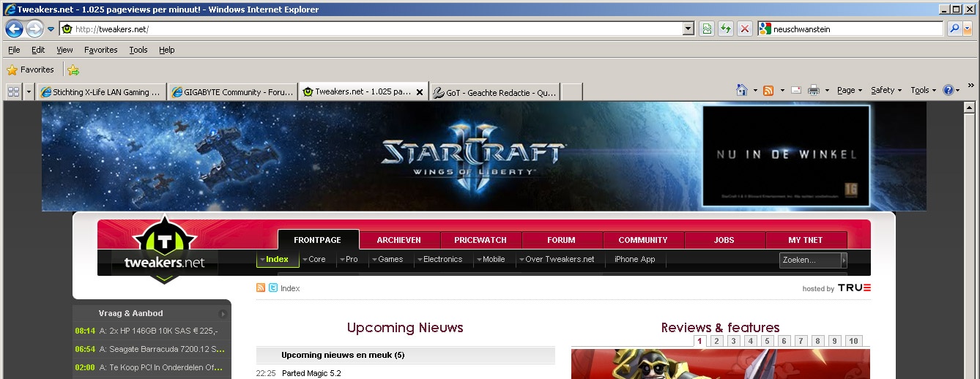
Task: Click the Add to Favorites Bar icon
Action: coord(73,70)
